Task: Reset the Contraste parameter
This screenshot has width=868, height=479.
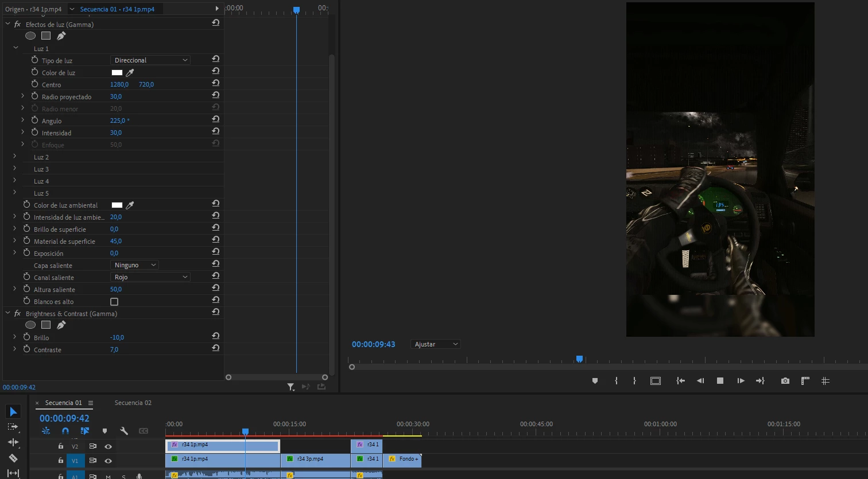Action: (x=216, y=348)
